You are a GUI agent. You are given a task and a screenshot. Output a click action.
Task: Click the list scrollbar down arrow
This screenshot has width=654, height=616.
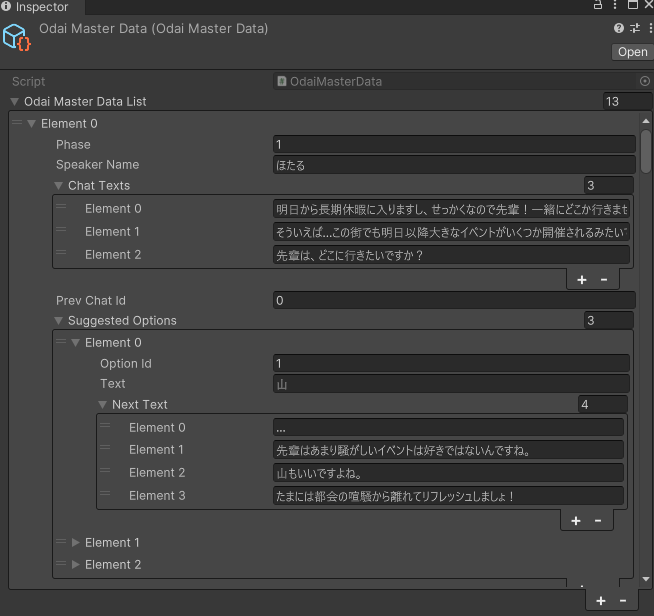[x=646, y=579]
